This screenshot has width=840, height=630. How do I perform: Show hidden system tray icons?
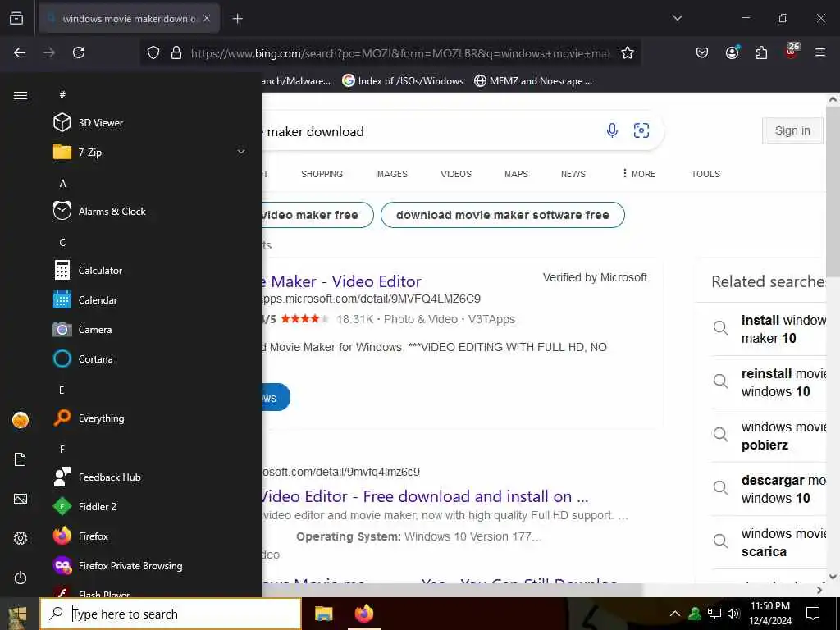pos(675,614)
